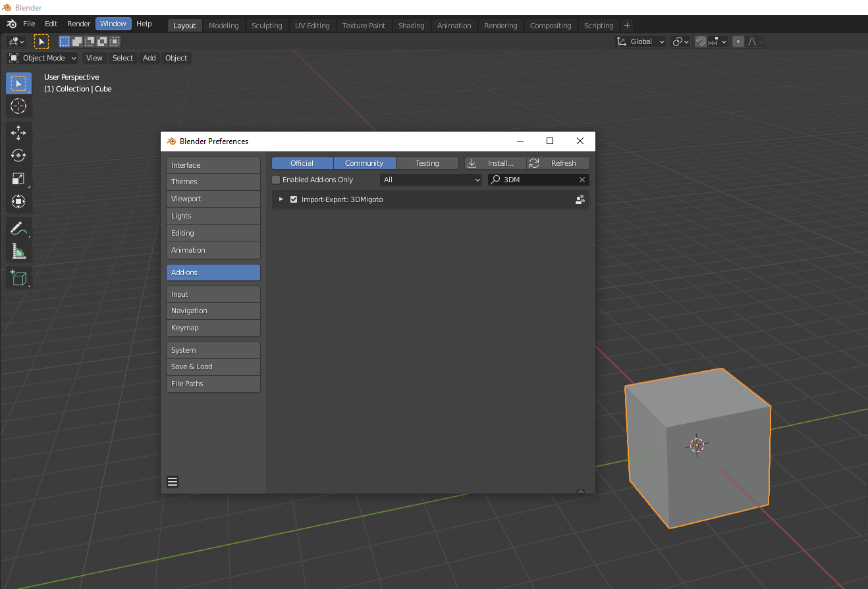868x589 pixels.
Task: Enable the Enabled Add-ons Only checkbox
Action: tap(277, 180)
